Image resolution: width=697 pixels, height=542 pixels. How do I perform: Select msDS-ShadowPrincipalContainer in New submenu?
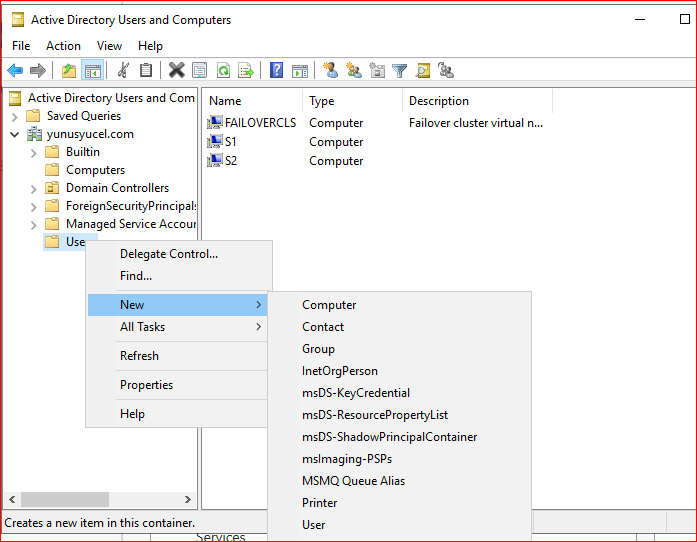[x=399, y=437]
